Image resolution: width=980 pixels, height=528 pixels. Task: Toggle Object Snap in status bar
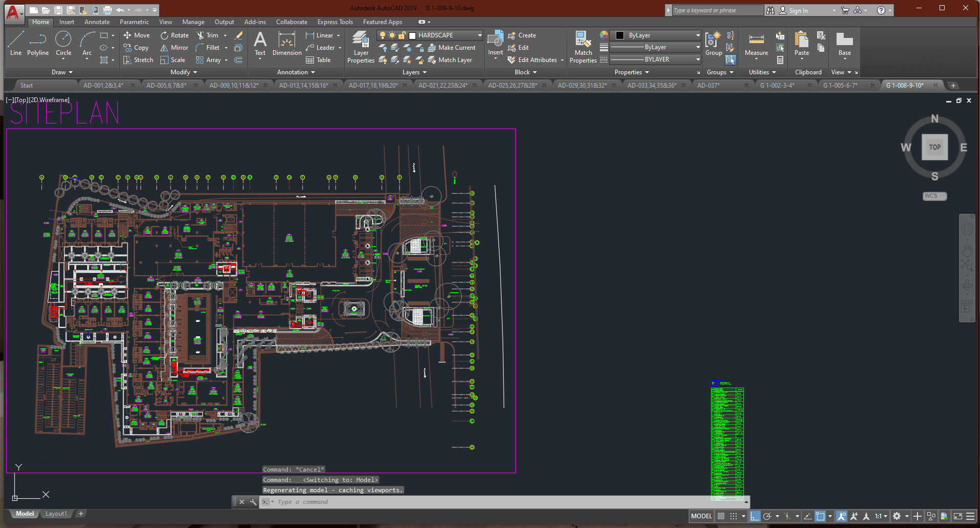(820, 516)
